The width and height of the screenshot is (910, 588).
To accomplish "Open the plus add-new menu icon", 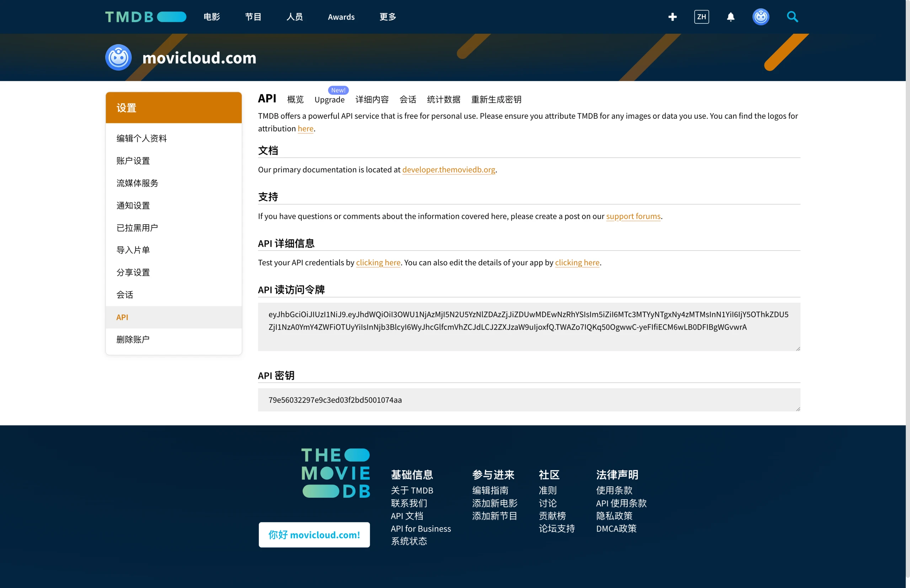I will coord(673,17).
